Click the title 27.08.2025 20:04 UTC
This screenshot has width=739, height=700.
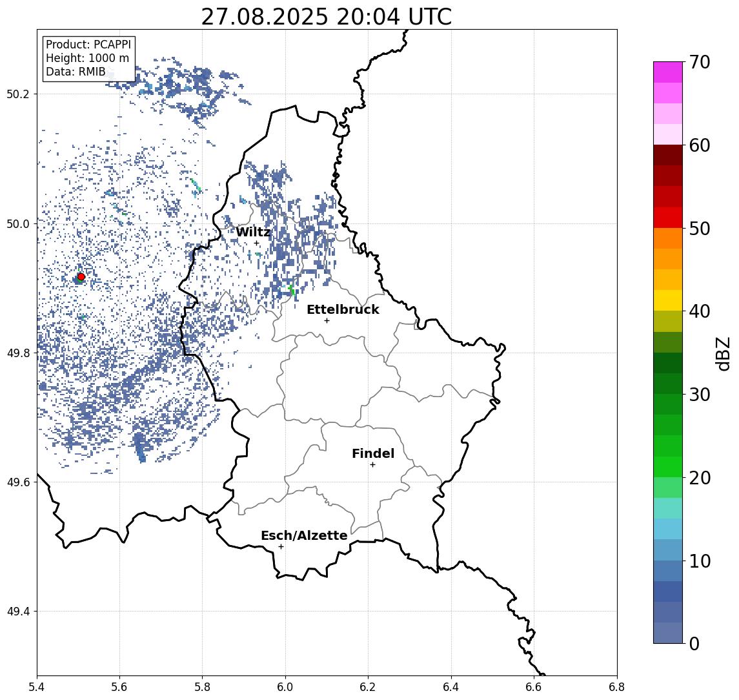(326, 17)
